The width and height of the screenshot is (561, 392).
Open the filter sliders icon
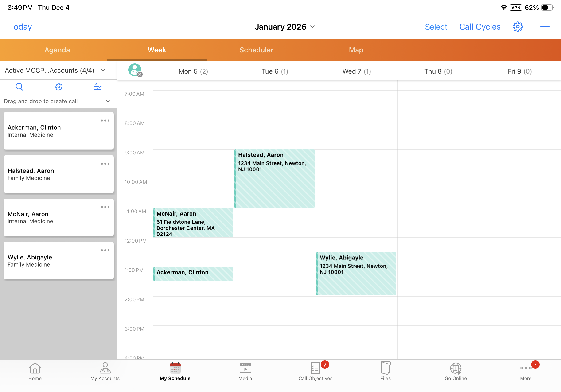tap(98, 87)
